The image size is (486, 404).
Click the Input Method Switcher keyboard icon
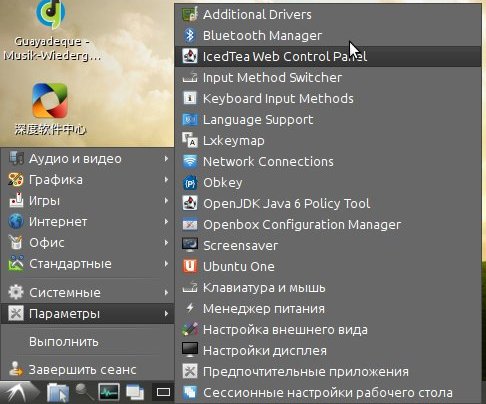click(190, 77)
